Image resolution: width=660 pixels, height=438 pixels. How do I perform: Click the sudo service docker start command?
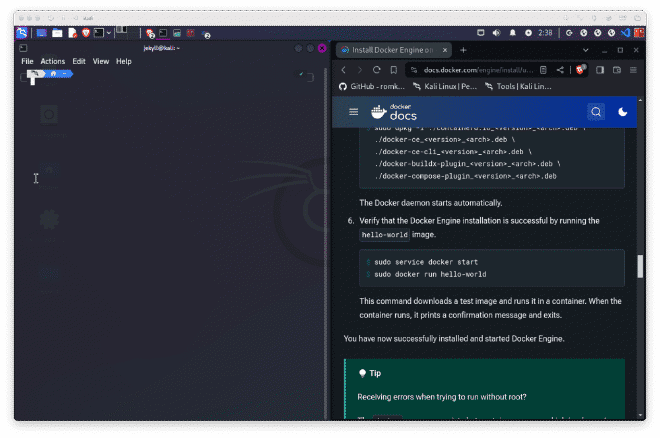point(426,262)
